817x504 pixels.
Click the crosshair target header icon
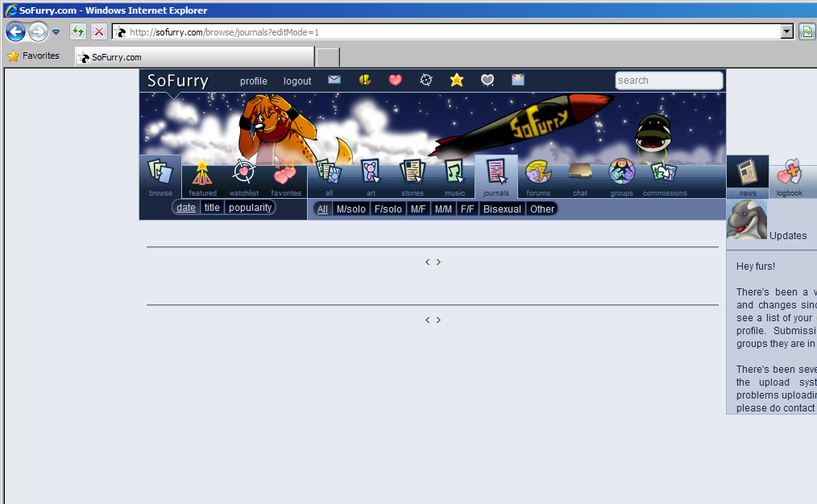pos(426,80)
